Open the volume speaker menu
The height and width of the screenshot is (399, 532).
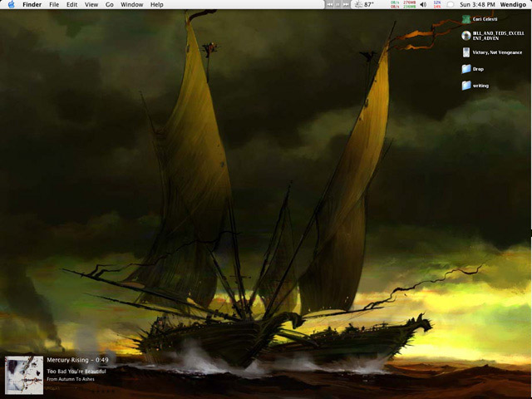point(423,4)
